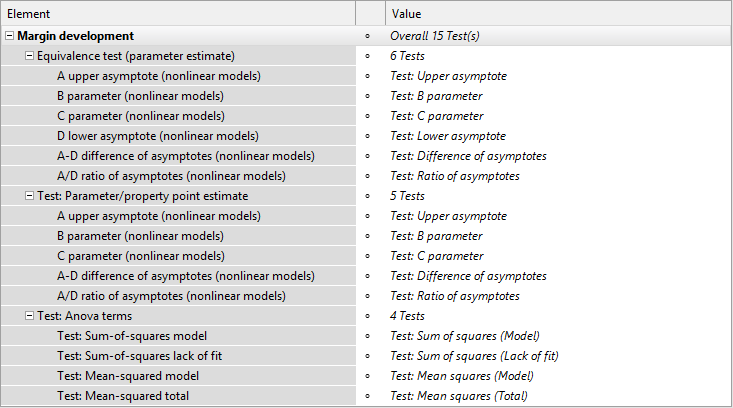Click circle marker next to Test: Mean squares (Model)
The height and width of the screenshot is (408, 733).
click(367, 376)
